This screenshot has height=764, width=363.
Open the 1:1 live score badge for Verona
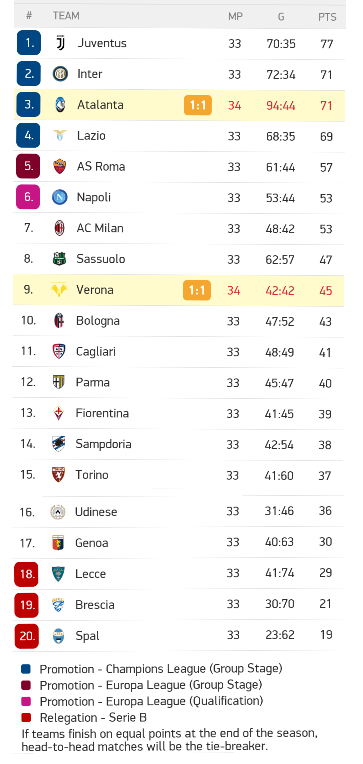[x=197, y=290]
